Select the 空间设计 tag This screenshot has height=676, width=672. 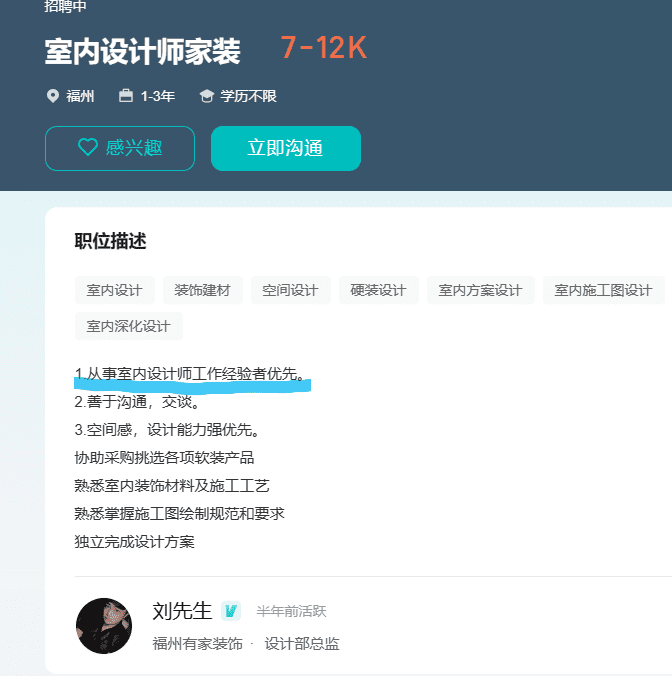(x=291, y=290)
